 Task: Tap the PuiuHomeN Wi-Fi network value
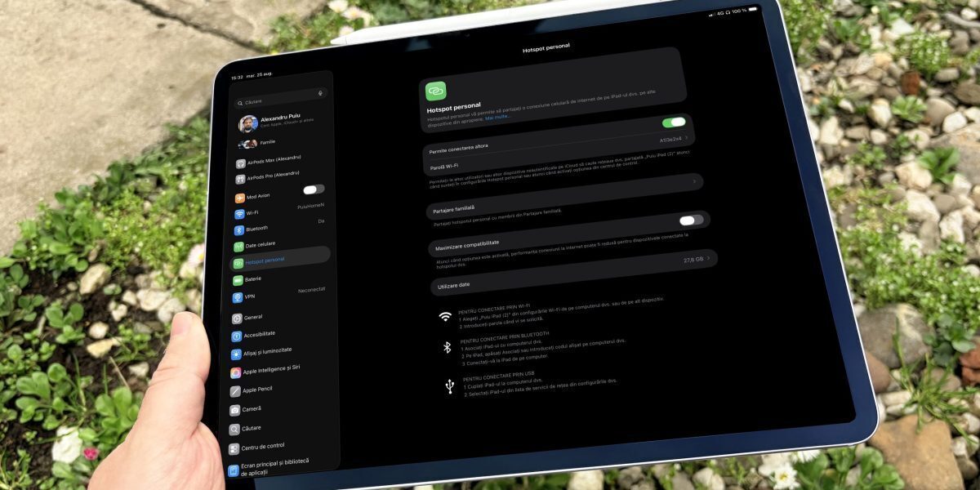coord(310,206)
